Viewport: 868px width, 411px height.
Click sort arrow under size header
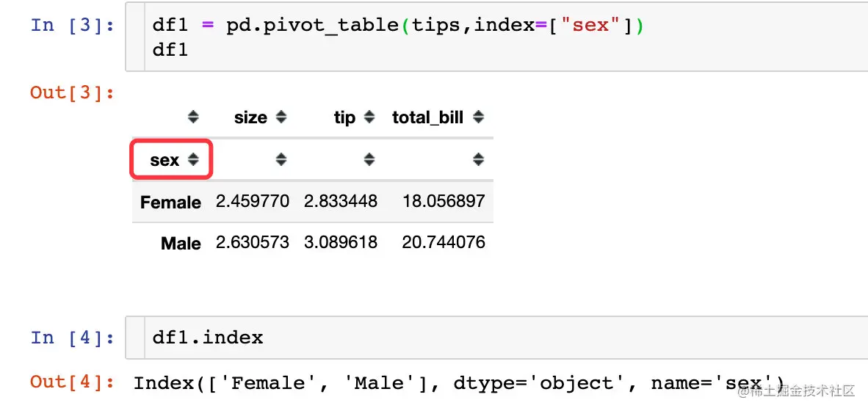(281, 160)
